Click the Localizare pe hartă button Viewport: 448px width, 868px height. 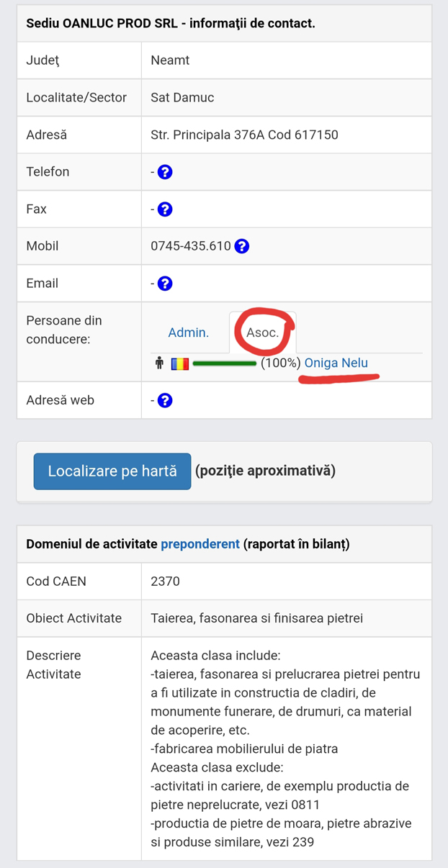coord(112,471)
